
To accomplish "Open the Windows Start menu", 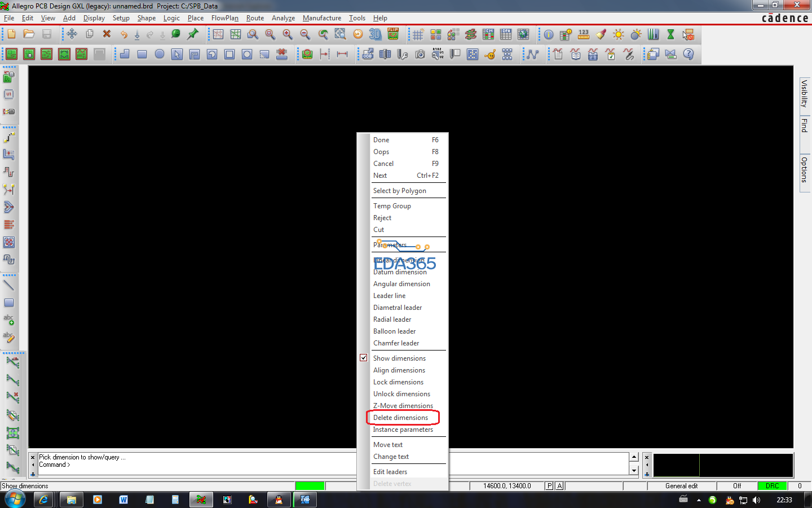I will pos(15,500).
